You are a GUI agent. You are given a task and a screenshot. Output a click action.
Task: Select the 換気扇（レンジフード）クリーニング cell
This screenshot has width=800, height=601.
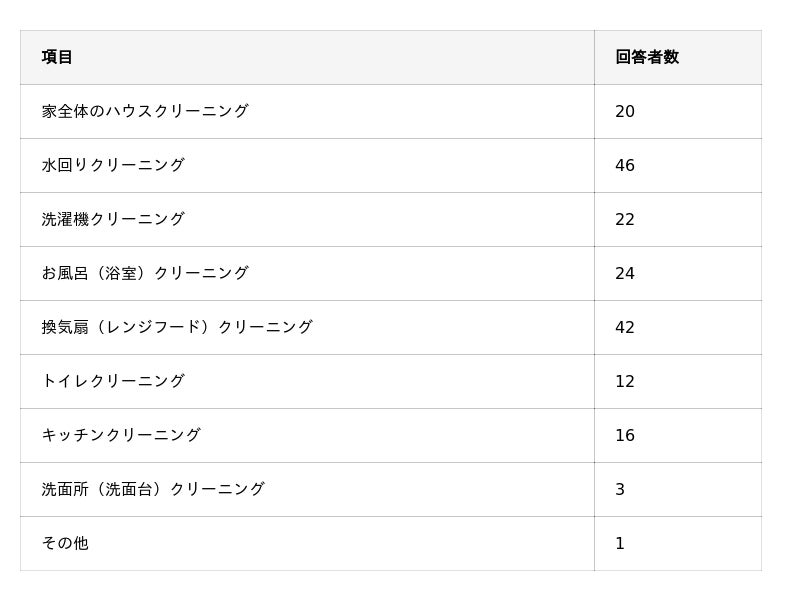click(x=177, y=327)
